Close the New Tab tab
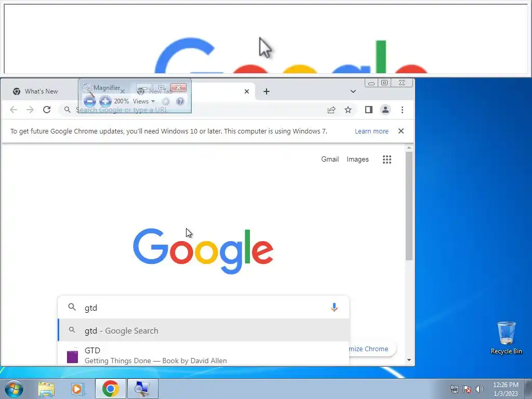 pos(247,91)
